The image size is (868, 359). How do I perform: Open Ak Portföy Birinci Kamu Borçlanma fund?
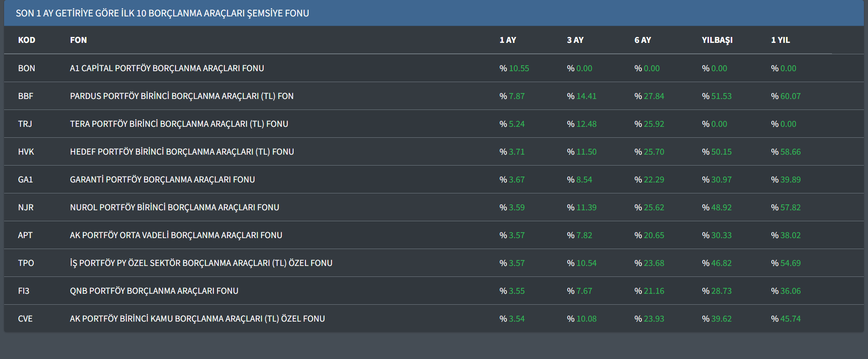tap(197, 319)
